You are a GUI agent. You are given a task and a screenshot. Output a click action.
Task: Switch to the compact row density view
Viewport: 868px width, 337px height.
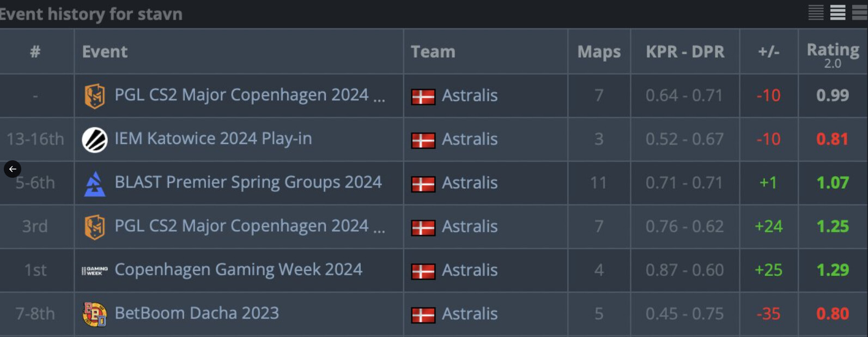(x=816, y=12)
